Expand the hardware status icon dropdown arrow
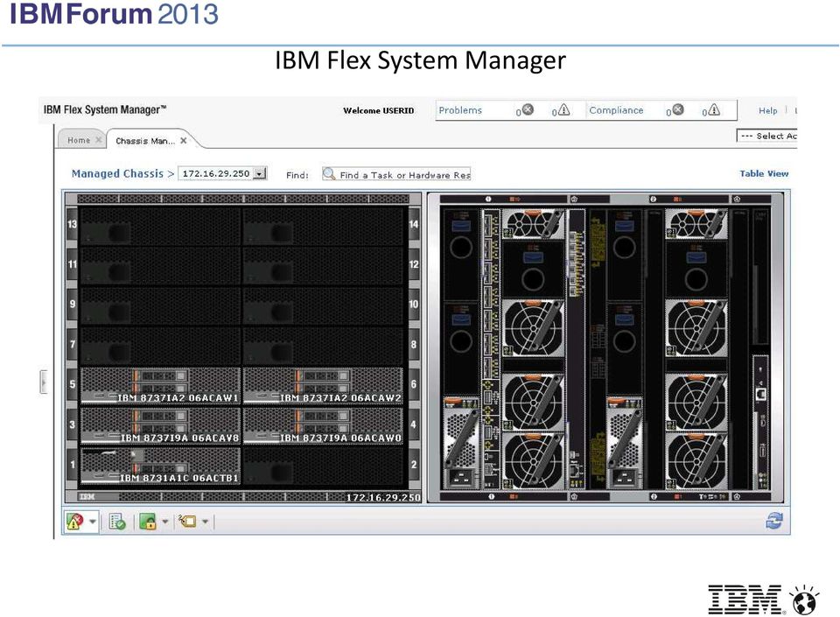Screen dimensions: 840x617 point(92,521)
